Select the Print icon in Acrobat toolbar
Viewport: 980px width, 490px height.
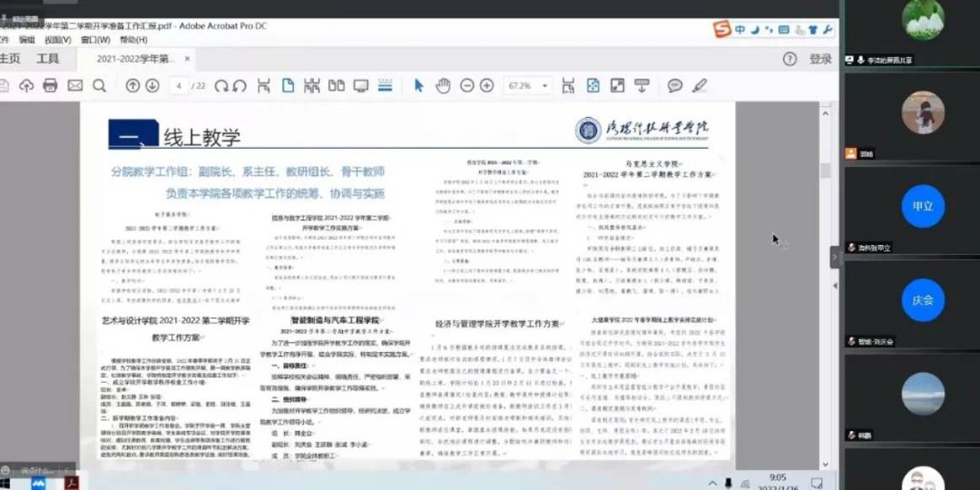tap(51, 85)
